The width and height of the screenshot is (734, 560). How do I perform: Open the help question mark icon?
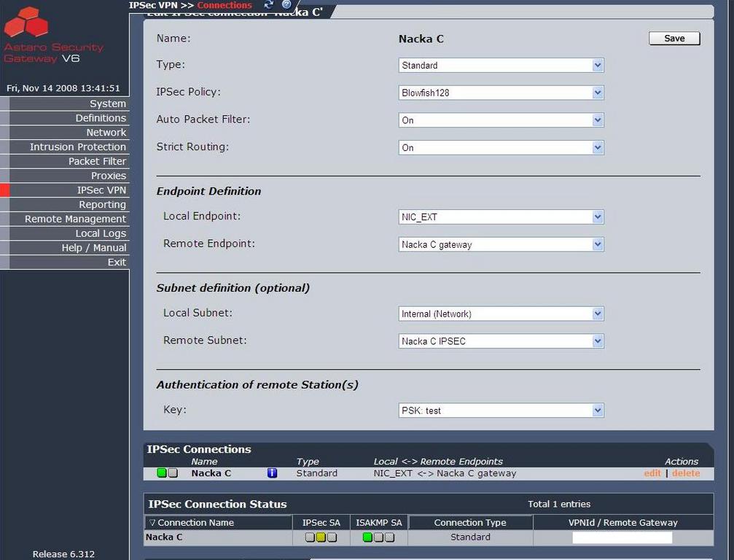click(x=286, y=4)
